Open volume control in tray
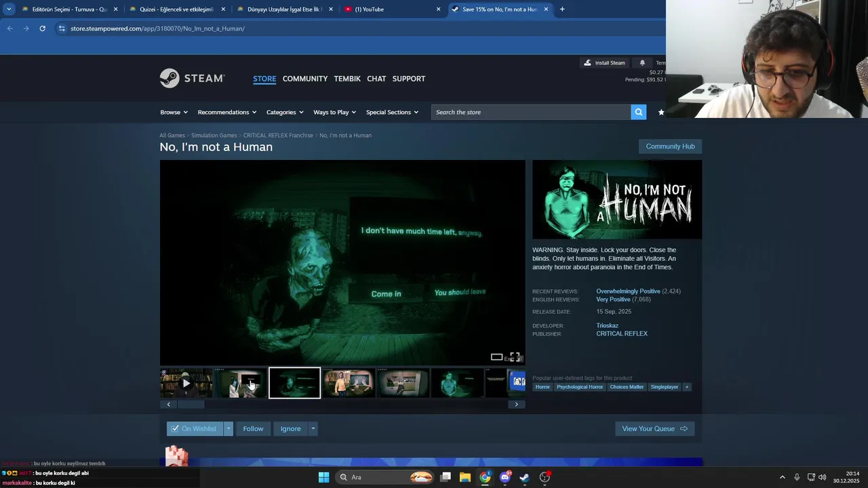The image size is (868, 488). (x=822, y=477)
